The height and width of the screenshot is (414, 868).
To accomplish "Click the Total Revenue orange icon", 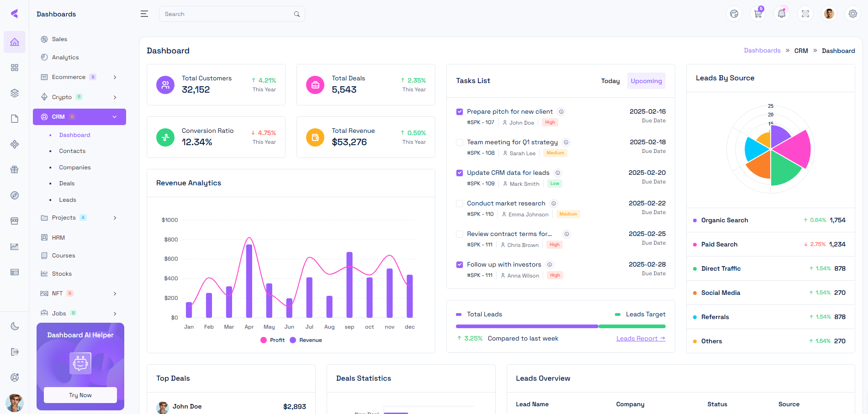I will (x=315, y=137).
